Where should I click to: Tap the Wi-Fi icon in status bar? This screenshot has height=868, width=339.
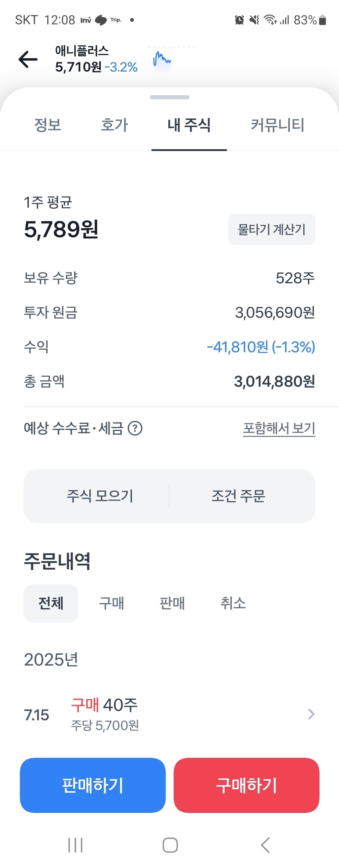270,19
